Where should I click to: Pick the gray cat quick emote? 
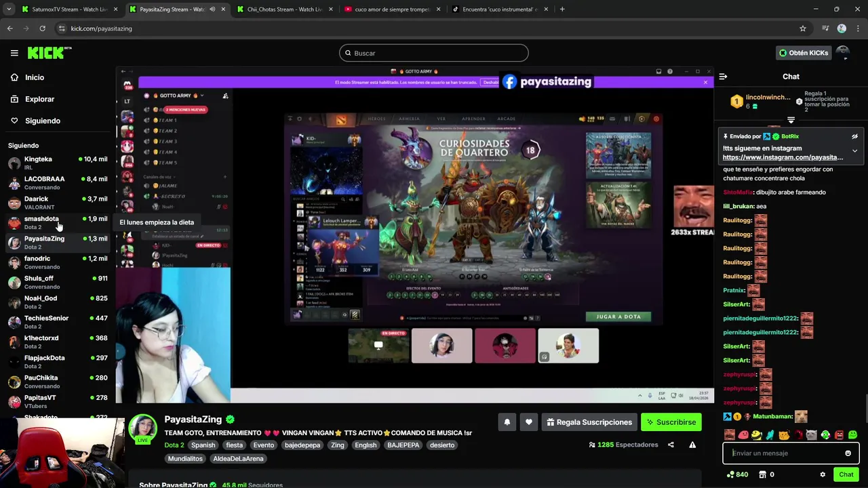point(811,435)
